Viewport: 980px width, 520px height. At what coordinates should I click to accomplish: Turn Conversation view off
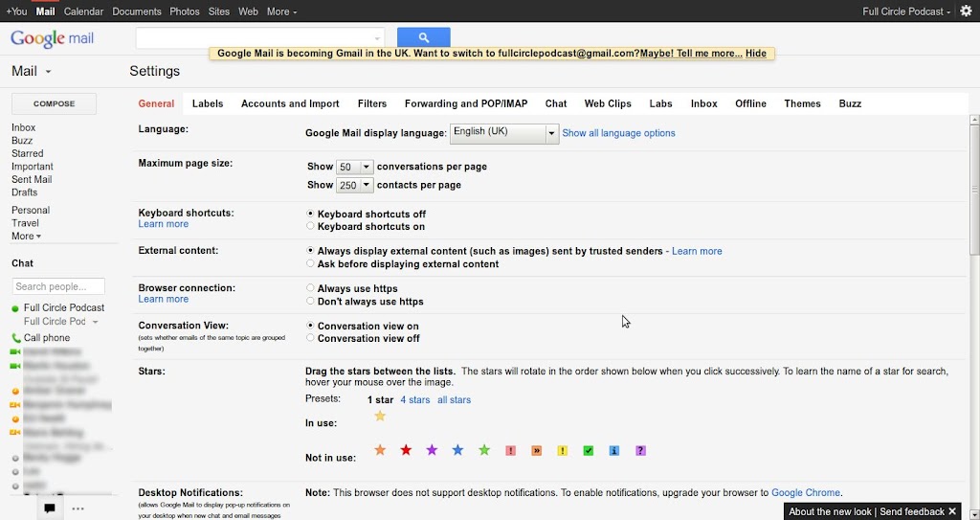(311, 338)
